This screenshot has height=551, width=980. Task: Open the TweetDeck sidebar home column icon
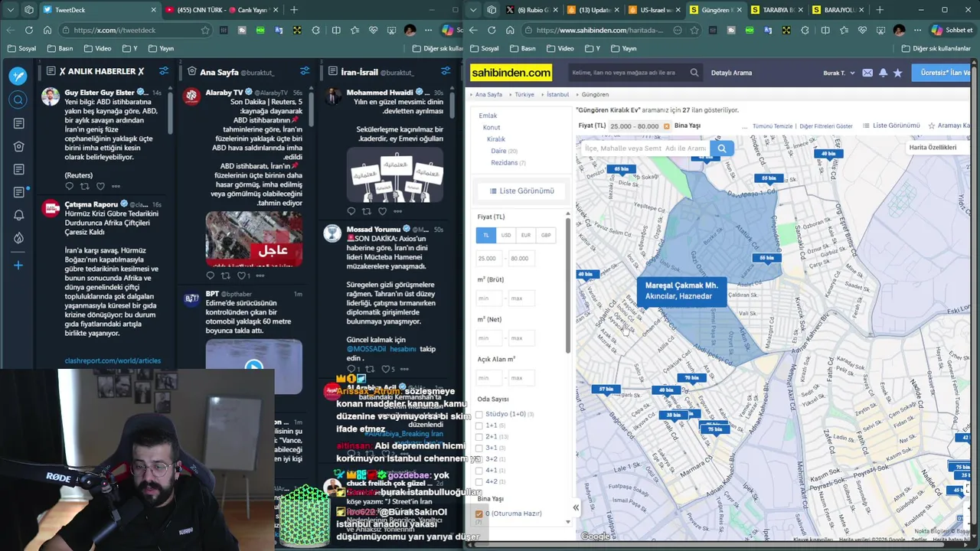[x=18, y=146]
